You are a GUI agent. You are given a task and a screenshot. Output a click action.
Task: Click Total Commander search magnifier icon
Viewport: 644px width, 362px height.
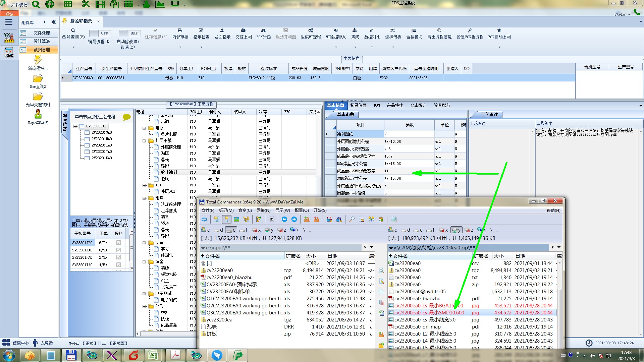coord(352,219)
